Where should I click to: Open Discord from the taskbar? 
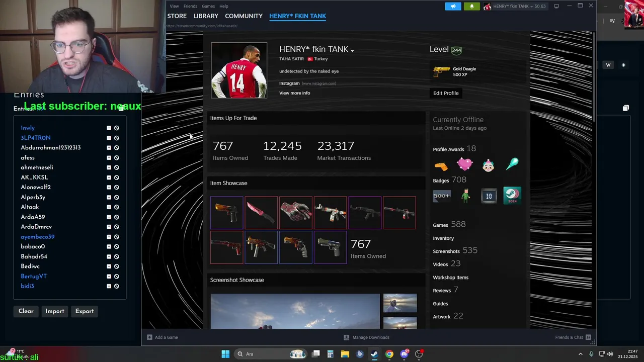click(404, 354)
